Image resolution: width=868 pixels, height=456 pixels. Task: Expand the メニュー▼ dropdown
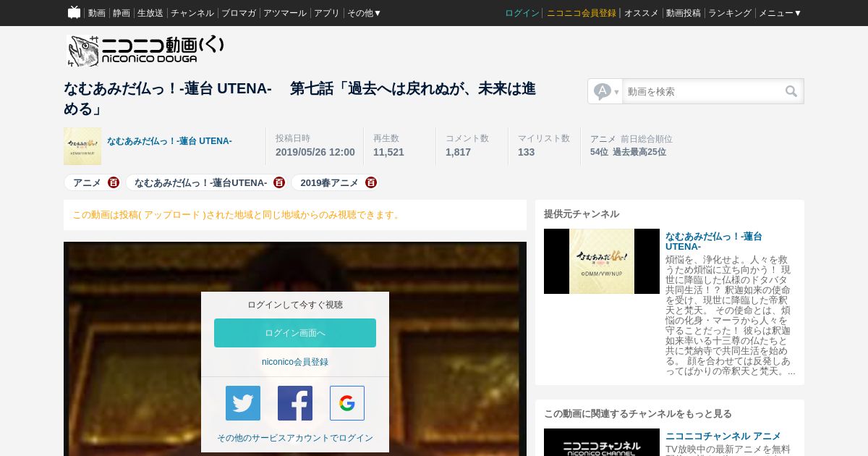pyautogui.click(x=780, y=13)
